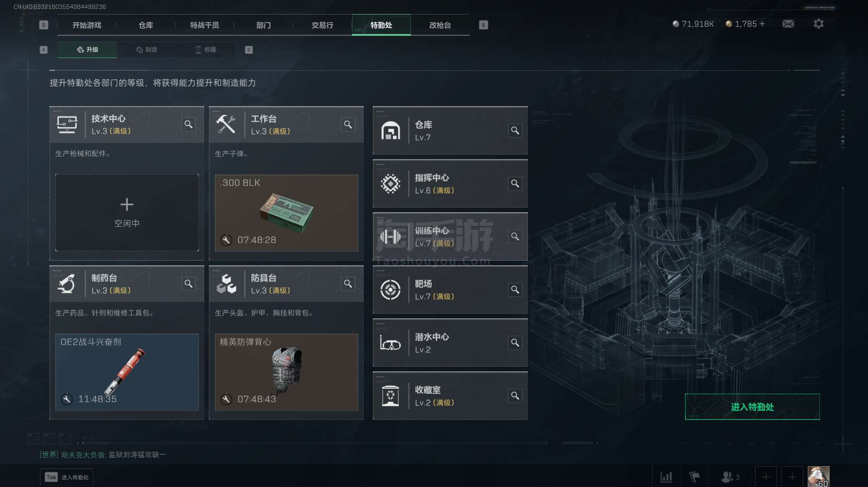Click the 工作台 magnifier icon
868x487 pixels.
(348, 124)
